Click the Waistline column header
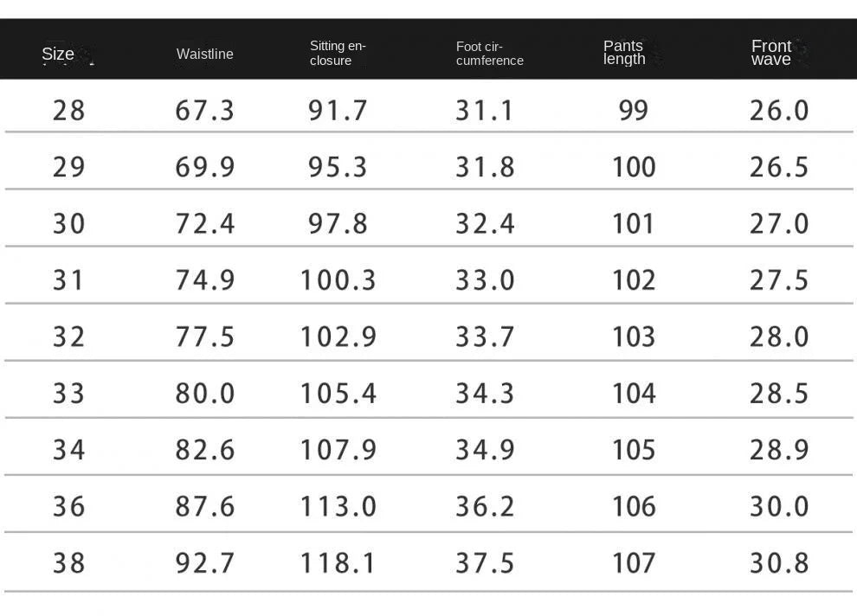Screen dimensions: 857x616 [x=205, y=54]
